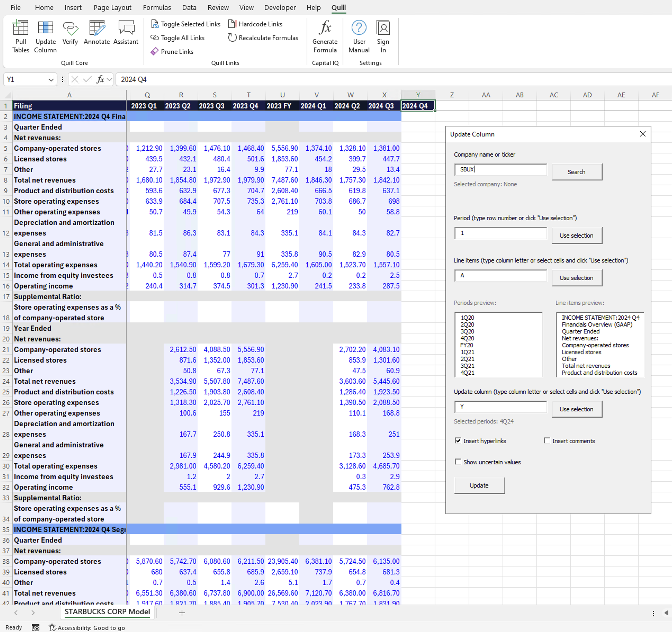
Task: Switch to the Home tab
Action: pos(44,7)
